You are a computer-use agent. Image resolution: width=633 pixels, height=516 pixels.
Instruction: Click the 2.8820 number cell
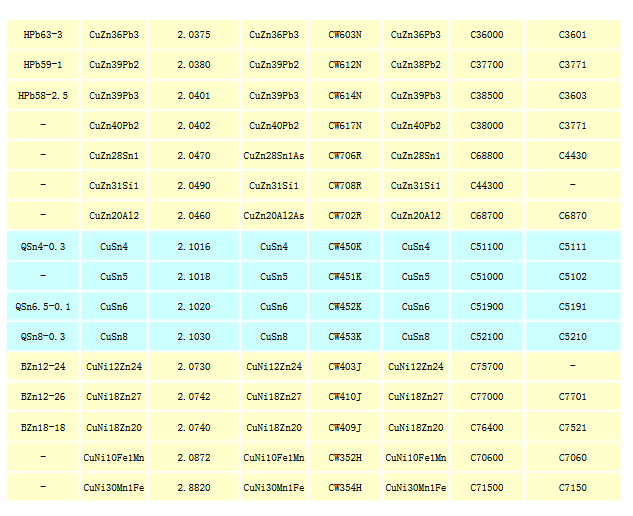(x=194, y=488)
